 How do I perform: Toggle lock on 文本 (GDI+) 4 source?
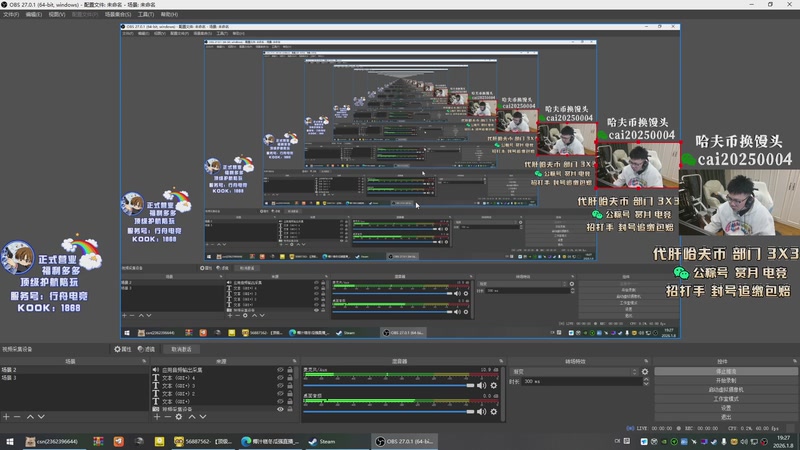pos(290,378)
